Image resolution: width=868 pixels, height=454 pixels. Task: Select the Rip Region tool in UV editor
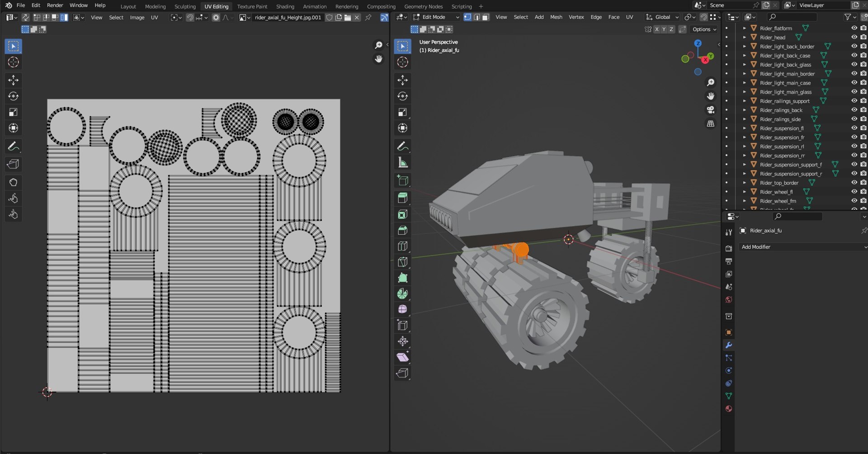[13, 164]
